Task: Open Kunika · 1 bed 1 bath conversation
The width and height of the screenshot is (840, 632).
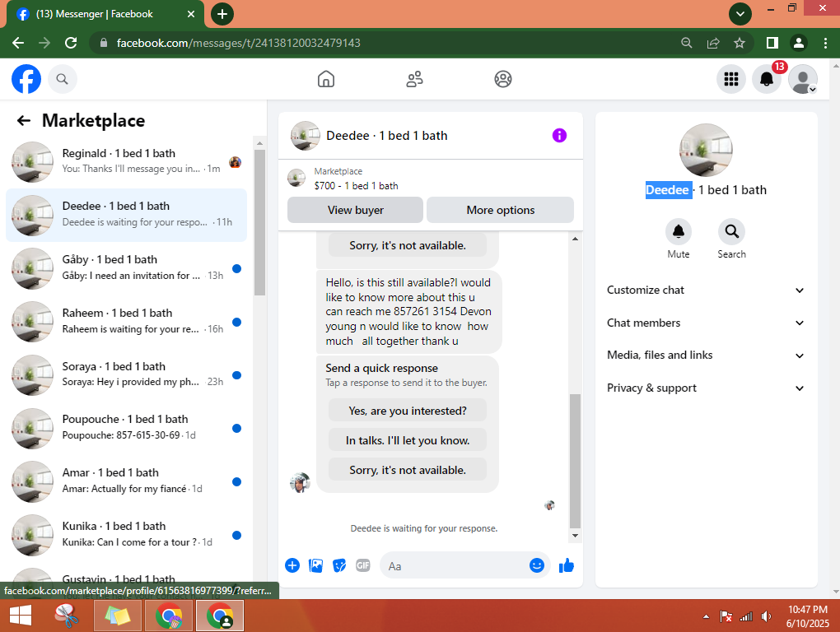Action: click(x=127, y=535)
